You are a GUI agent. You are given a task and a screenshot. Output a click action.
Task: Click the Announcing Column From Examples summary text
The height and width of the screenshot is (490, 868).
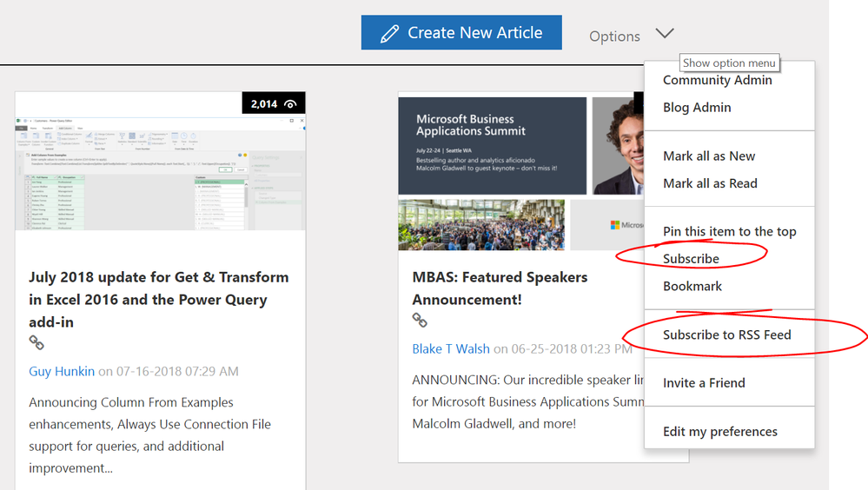point(150,435)
